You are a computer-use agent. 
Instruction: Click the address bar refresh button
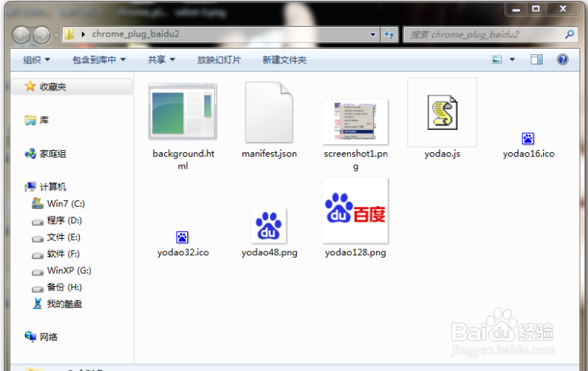[x=390, y=34]
